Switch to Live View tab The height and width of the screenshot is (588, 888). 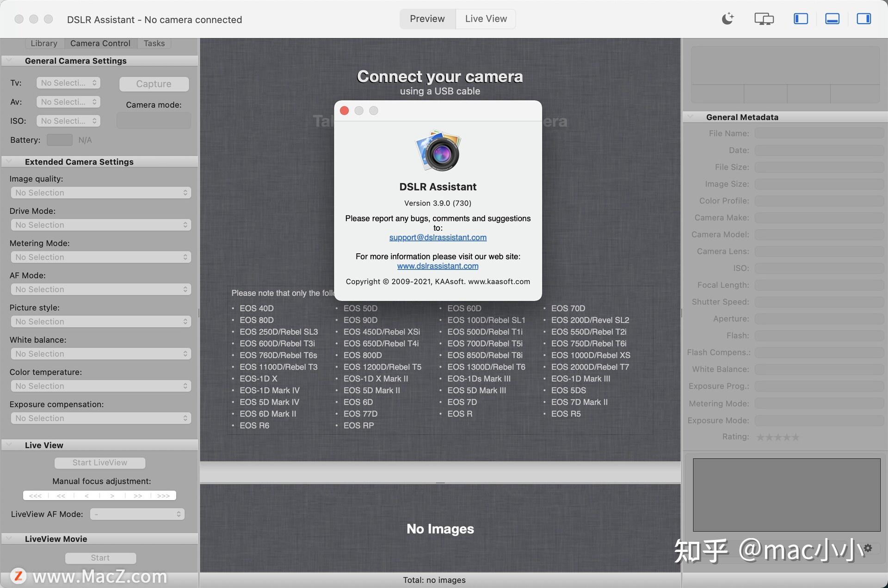coord(486,19)
